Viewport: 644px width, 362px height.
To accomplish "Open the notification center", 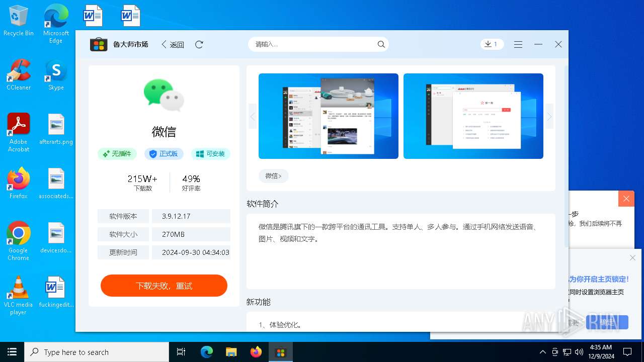I will tap(627, 352).
